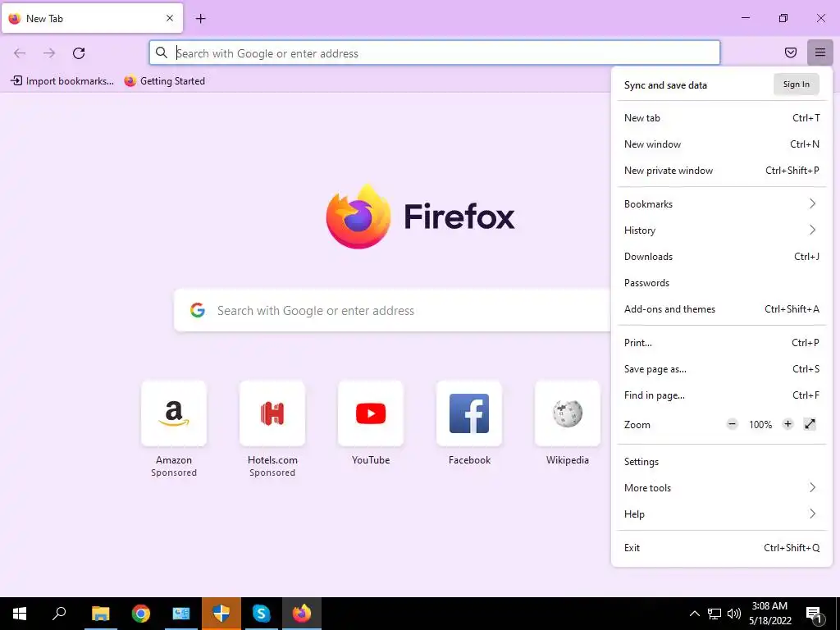The width and height of the screenshot is (840, 630).
Task: Click Firefox icon in taskbar
Action: (302, 614)
